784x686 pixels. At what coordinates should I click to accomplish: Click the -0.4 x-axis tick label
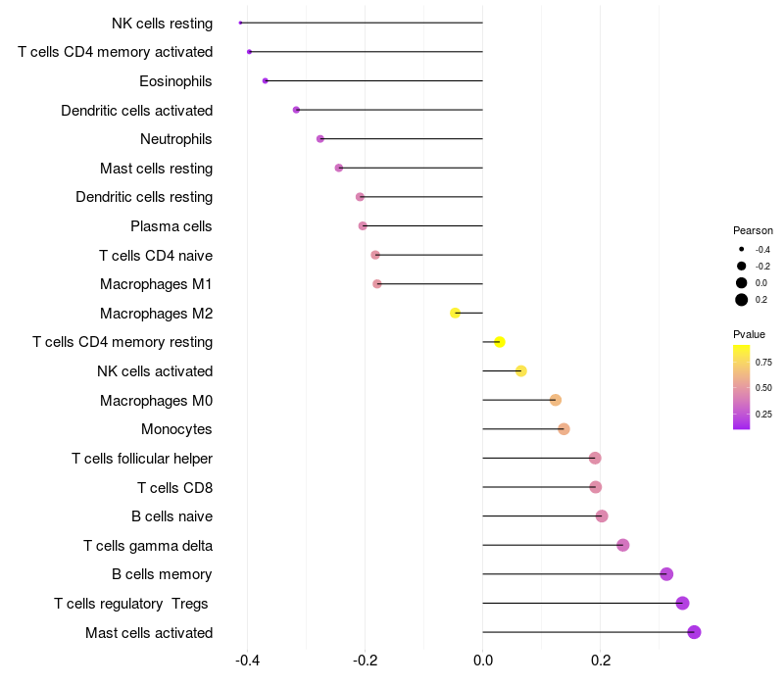[247, 661]
